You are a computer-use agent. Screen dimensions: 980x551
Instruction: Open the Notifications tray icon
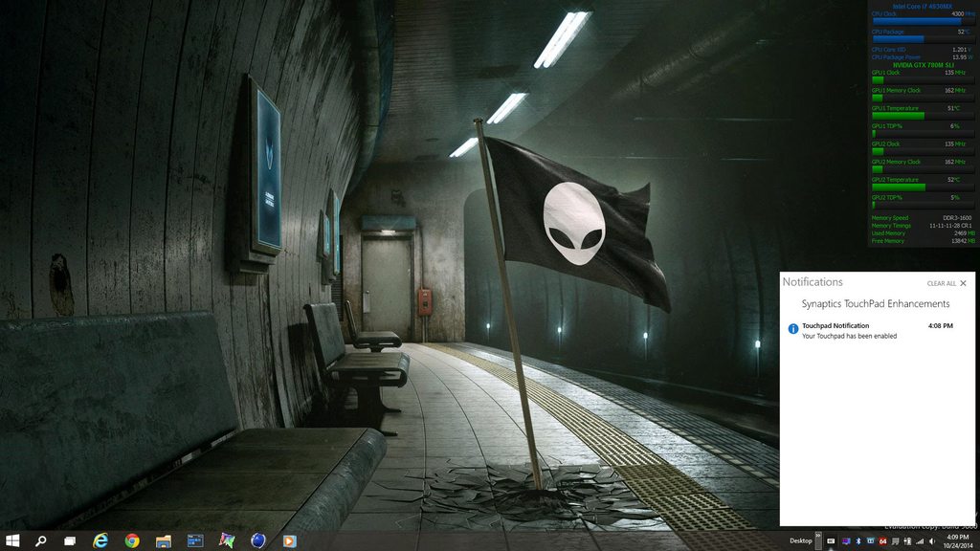point(896,541)
